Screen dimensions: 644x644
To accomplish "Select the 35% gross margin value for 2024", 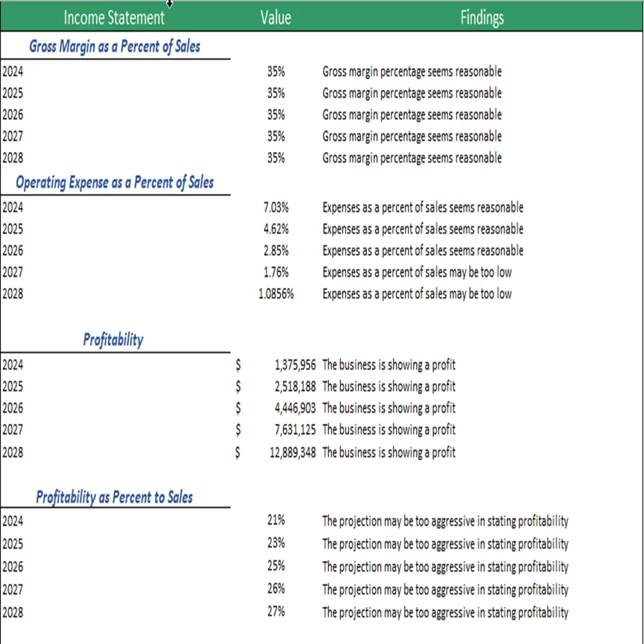I will pos(276,71).
